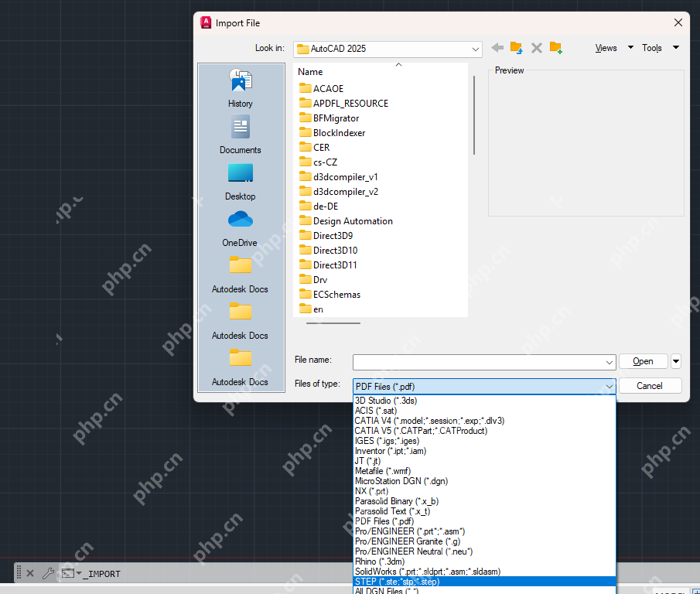Viewport: 700px width, 594px height.
Task: Go back to previous folder arrow
Action: click(x=497, y=48)
